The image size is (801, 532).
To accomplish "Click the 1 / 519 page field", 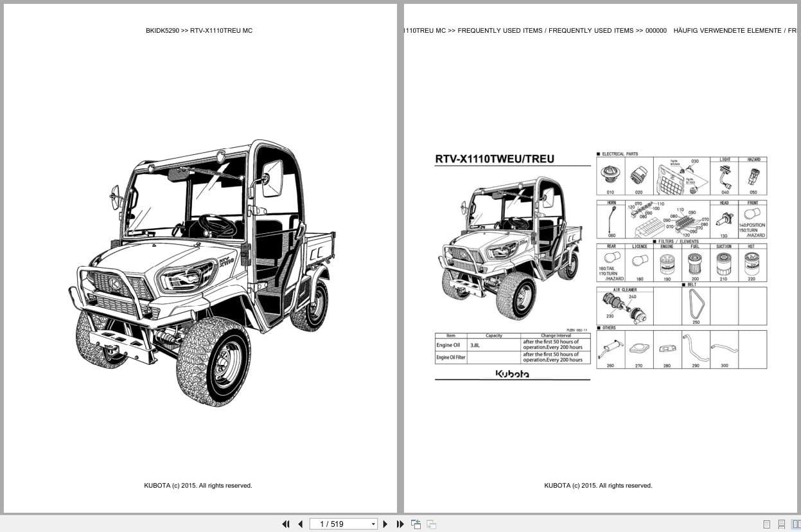I will click(344, 524).
